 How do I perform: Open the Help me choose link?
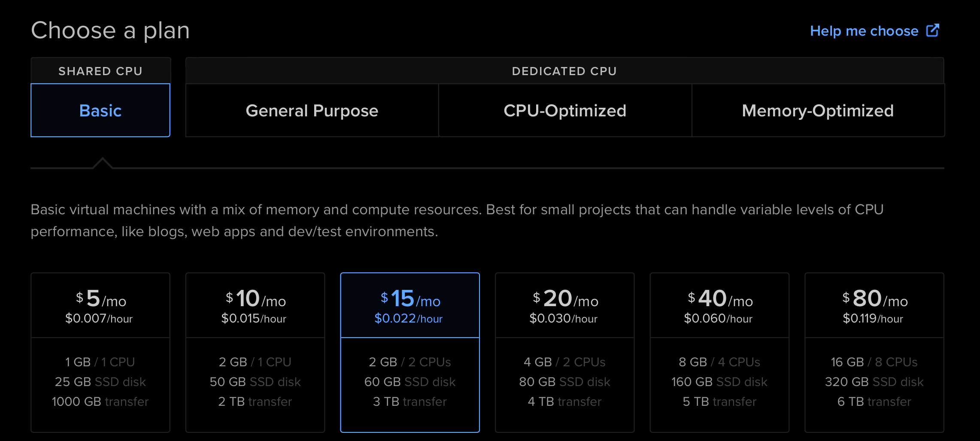pyautogui.click(x=864, y=31)
